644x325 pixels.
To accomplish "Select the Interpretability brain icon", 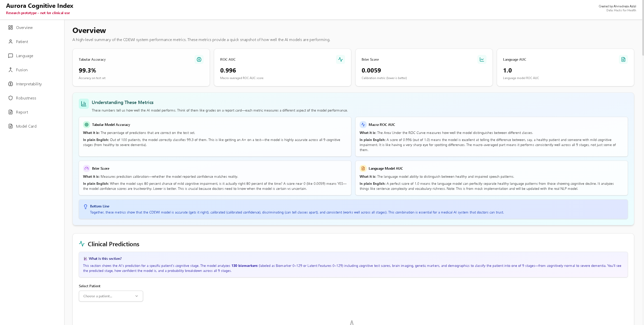I will click(x=11, y=84).
